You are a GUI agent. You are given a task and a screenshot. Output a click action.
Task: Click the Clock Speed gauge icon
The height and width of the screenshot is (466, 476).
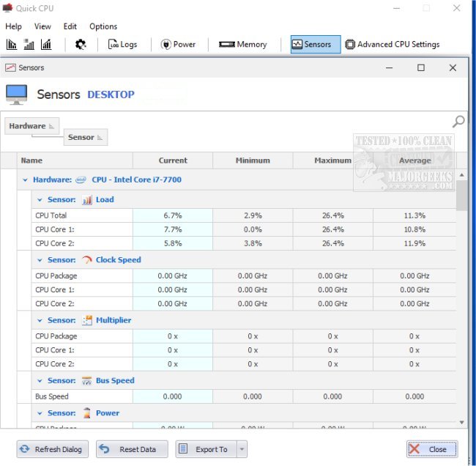87,259
